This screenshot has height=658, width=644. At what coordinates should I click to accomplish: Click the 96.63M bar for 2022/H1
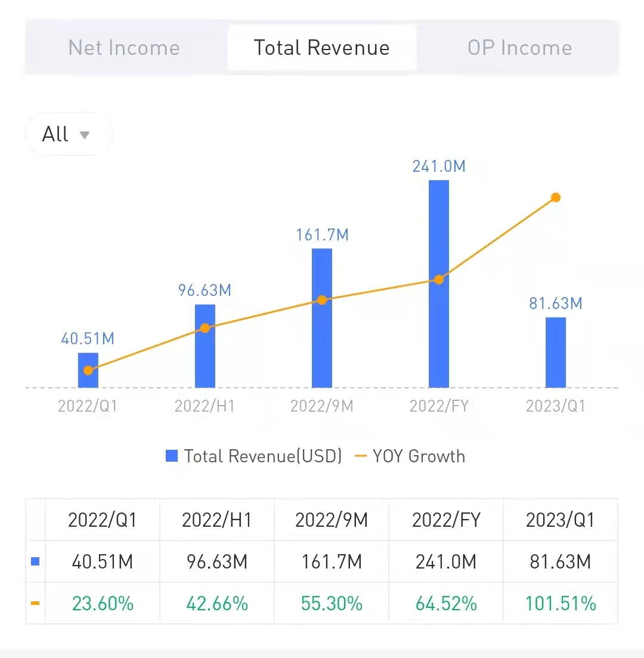[x=205, y=346]
